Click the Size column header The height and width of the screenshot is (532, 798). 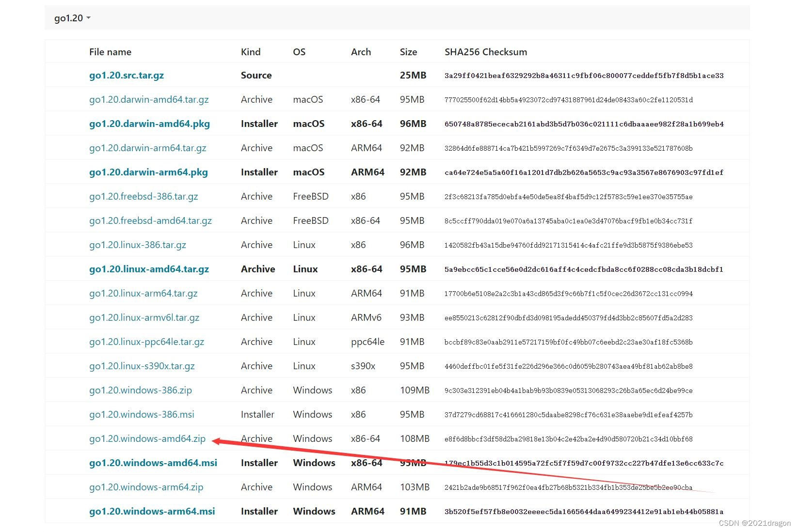point(408,52)
